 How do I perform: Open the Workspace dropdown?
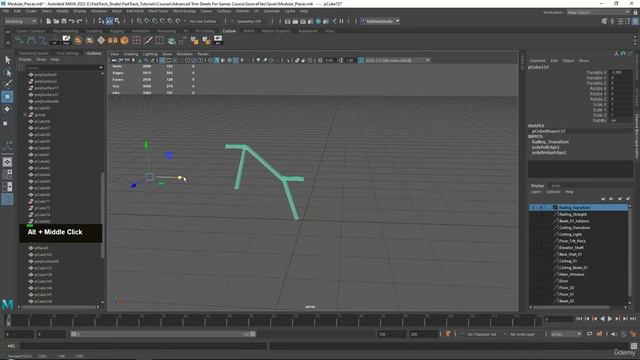598,12
